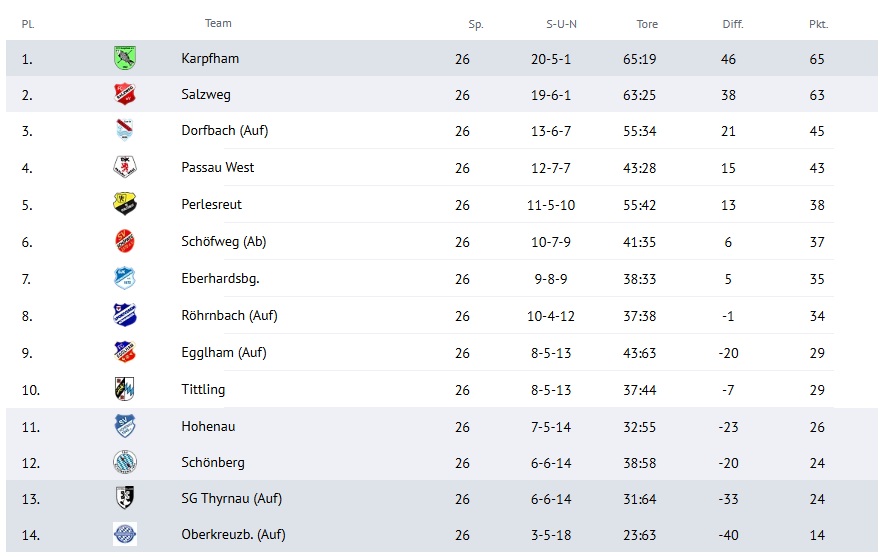Click the Hohenau team name

pos(208,426)
